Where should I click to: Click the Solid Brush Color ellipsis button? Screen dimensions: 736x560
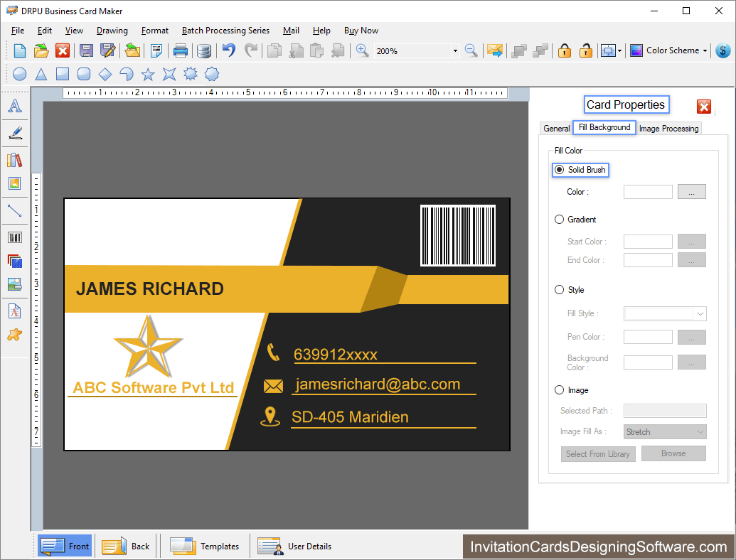691,192
